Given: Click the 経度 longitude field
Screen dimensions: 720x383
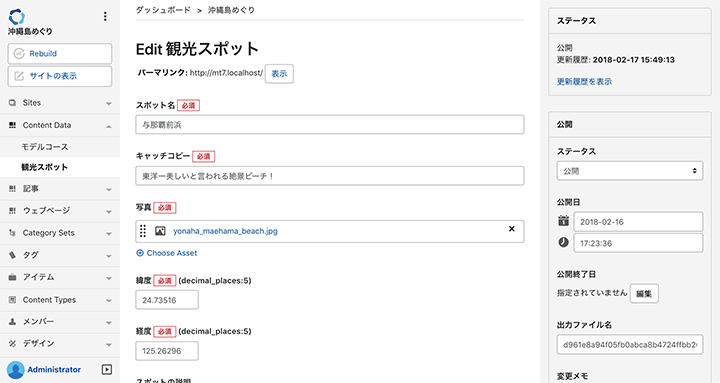Looking at the screenshot, I should 167,351.
